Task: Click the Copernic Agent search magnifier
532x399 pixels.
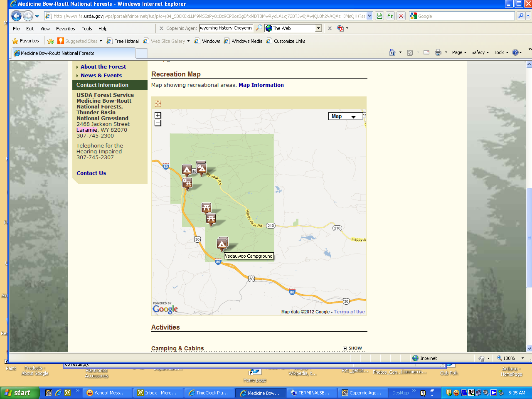Action: 259,28
